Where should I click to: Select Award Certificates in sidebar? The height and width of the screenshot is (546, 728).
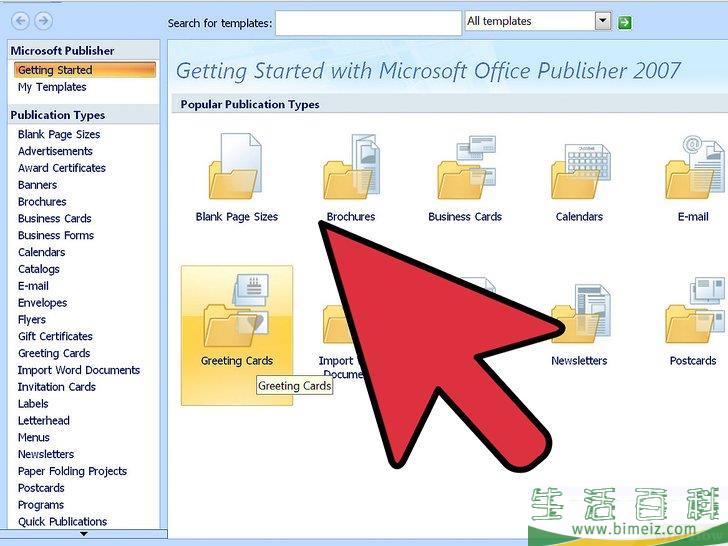[62, 168]
